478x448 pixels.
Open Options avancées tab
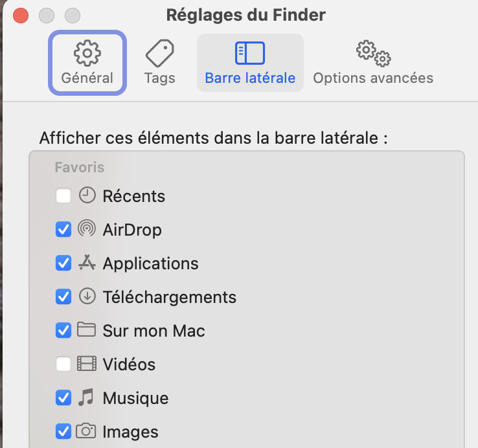(373, 63)
